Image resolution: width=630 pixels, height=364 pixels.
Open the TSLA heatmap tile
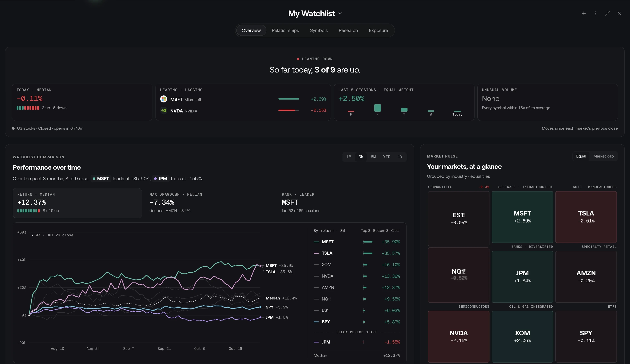coord(586,217)
